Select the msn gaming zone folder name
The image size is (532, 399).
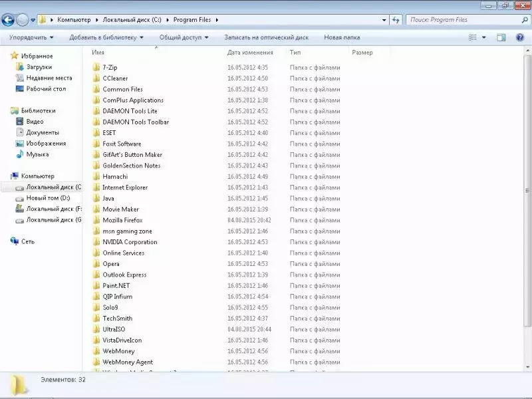point(127,231)
